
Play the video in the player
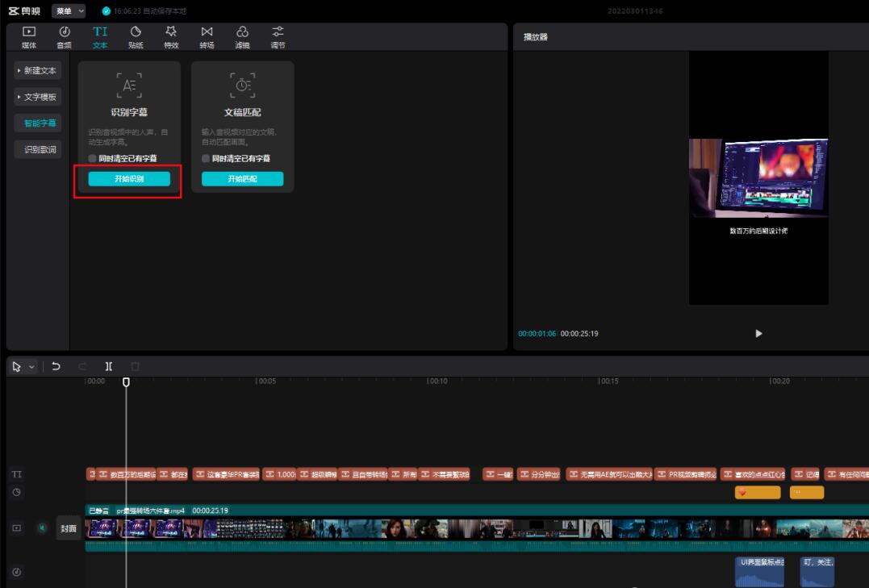click(758, 334)
